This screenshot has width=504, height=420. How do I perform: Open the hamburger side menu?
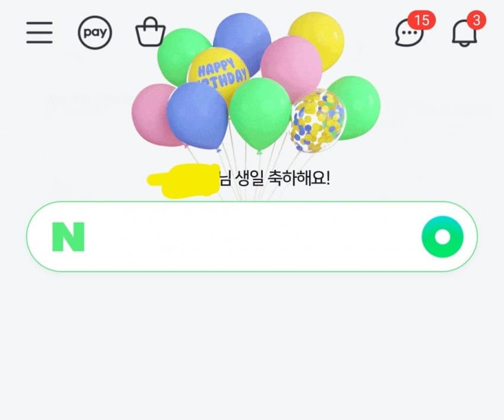[39, 33]
